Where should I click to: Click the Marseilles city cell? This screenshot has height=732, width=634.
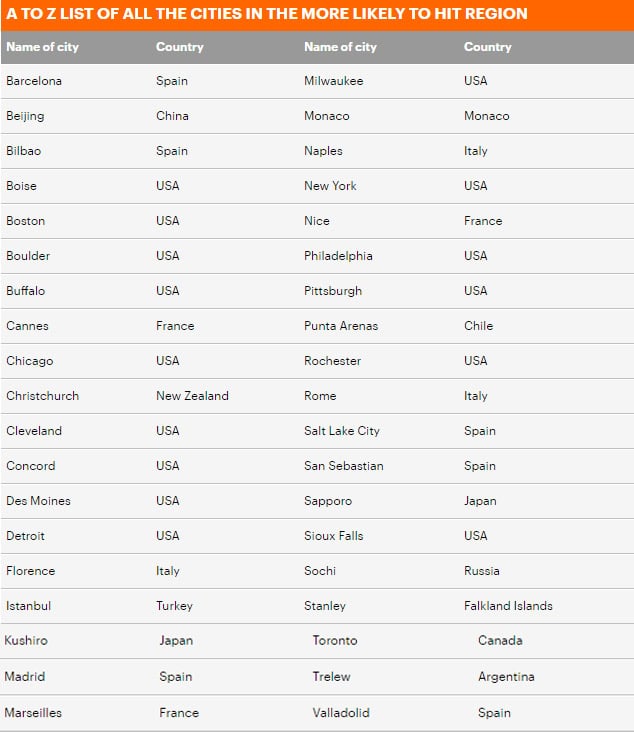[x=33, y=713]
